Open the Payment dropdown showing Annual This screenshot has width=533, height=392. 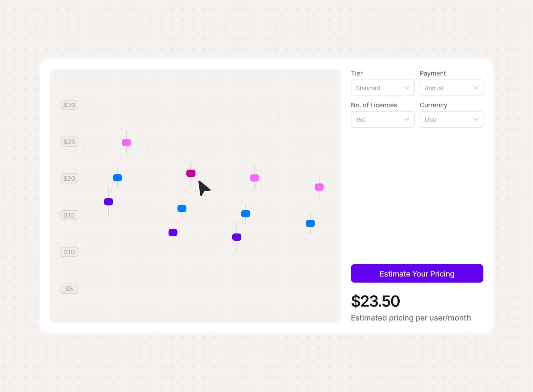[451, 88]
